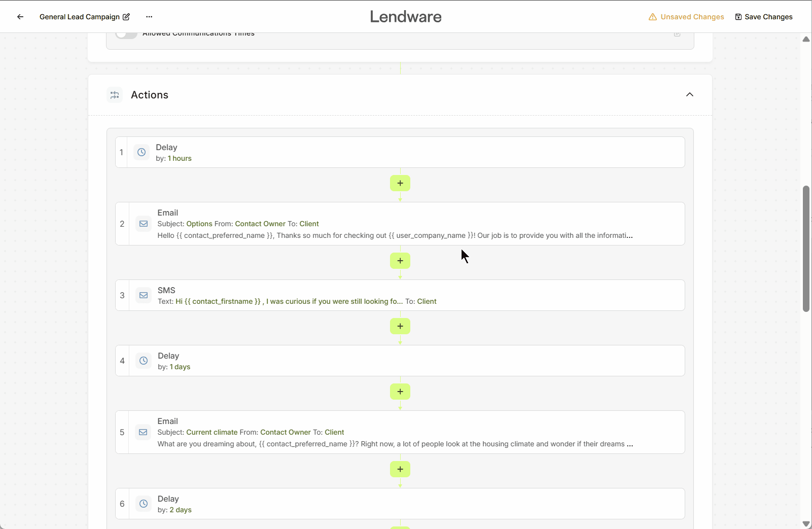Click the back arrow icon
This screenshot has height=529, width=812.
20,17
